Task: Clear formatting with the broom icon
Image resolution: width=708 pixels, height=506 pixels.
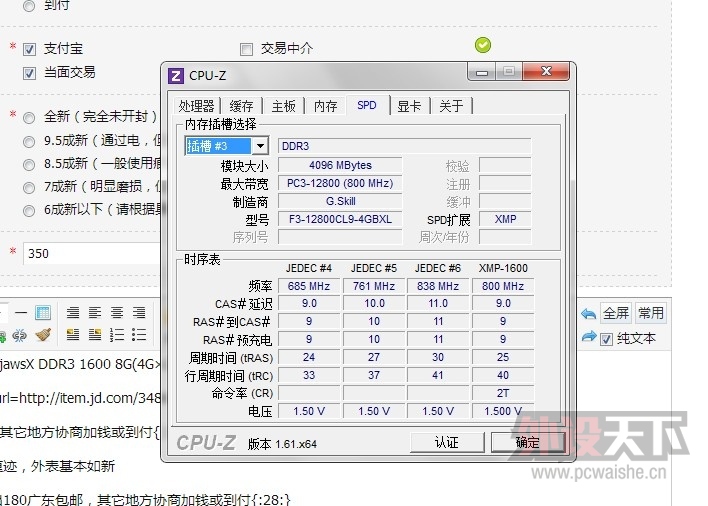Action: pyautogui.click(x=43, y=334)
